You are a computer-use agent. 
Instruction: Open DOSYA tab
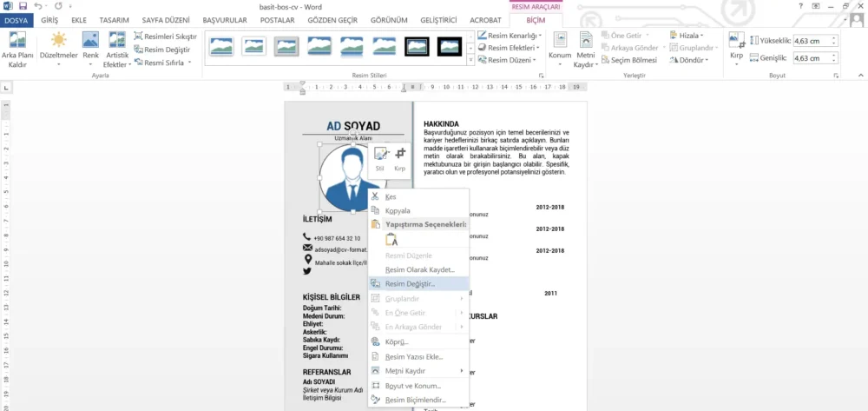[x=16, y=21]
